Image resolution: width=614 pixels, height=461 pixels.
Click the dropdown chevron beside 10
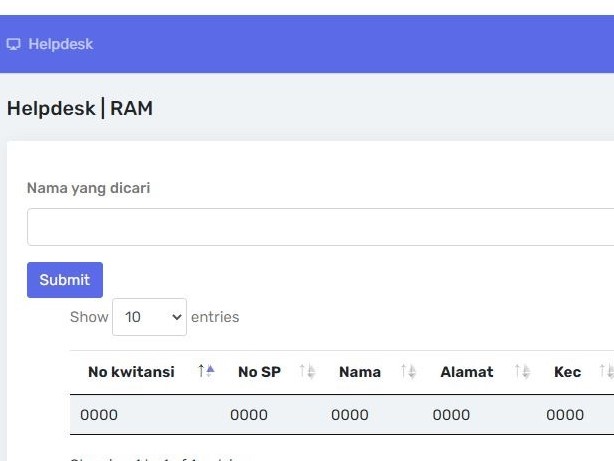coord(177,317)
